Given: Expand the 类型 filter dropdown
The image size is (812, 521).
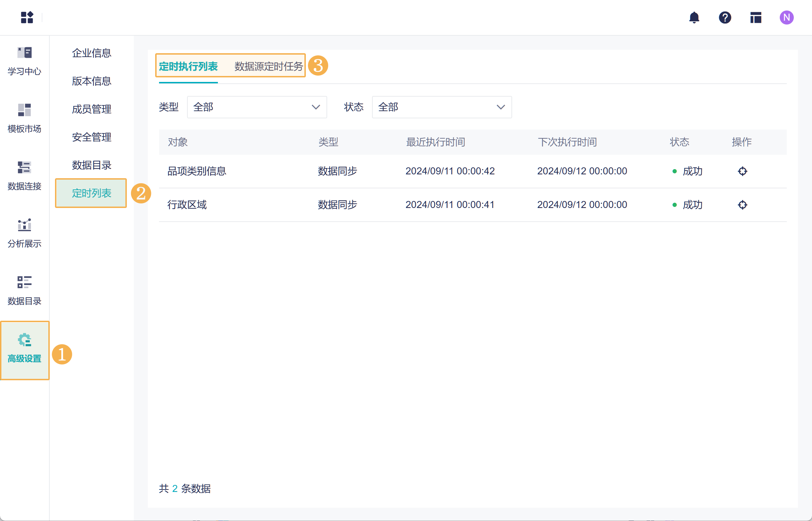Looking at the screenshot, I should (257, 107).
